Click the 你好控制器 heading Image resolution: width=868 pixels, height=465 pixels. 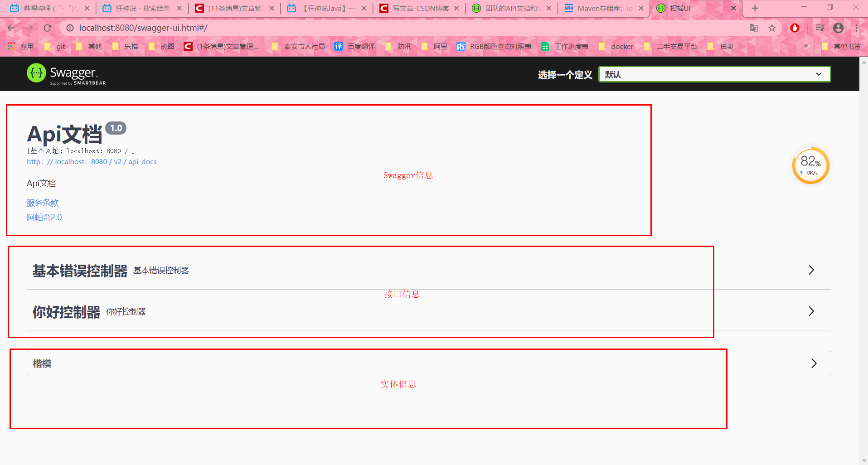(x=66, y=312)
